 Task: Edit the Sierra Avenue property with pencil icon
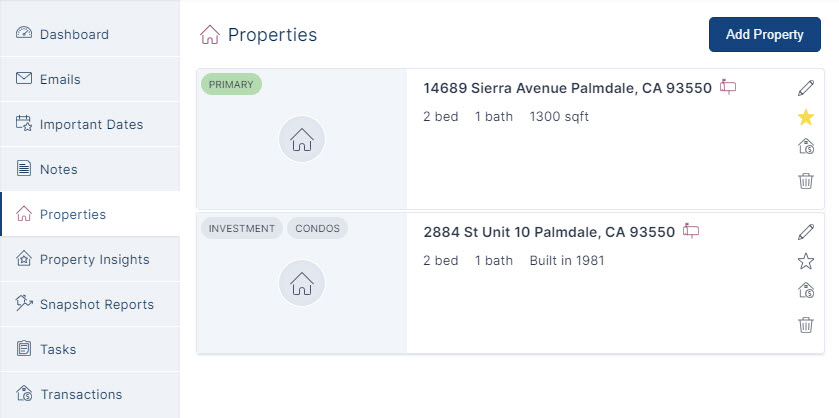click(x=806, y=88)
